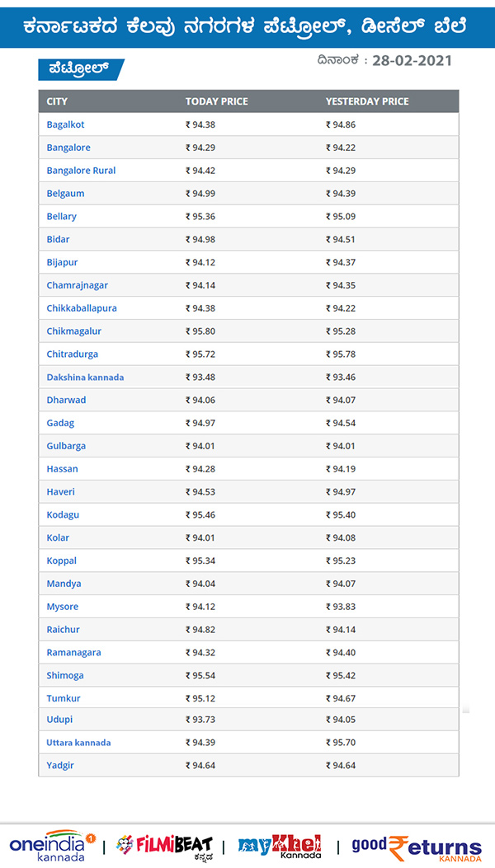Open the Belgaum city link
Screen dimensions: 495x868
65,194
